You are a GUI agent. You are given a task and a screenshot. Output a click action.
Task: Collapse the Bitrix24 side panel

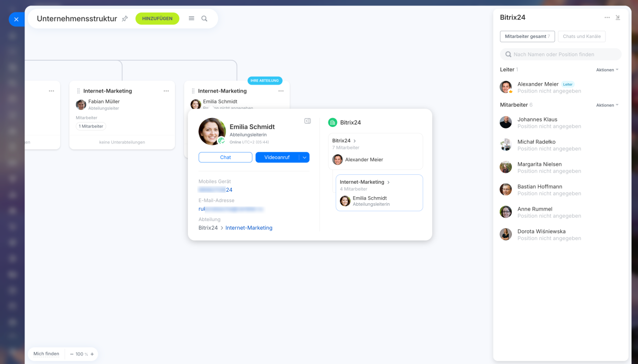pos(618,17)
